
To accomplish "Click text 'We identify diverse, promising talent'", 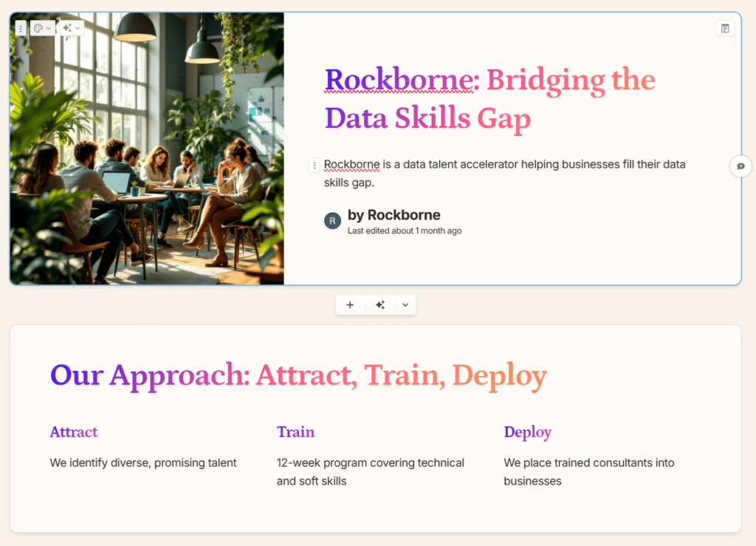I will 143,463.
